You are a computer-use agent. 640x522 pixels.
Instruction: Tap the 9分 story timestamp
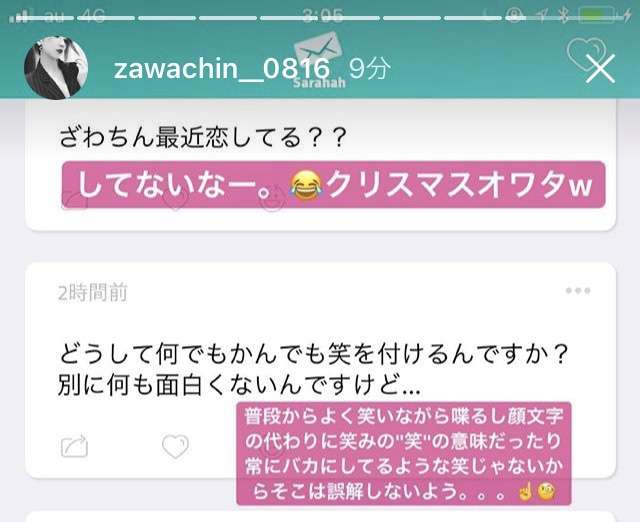pyautogui.click(x=369, y=69)
